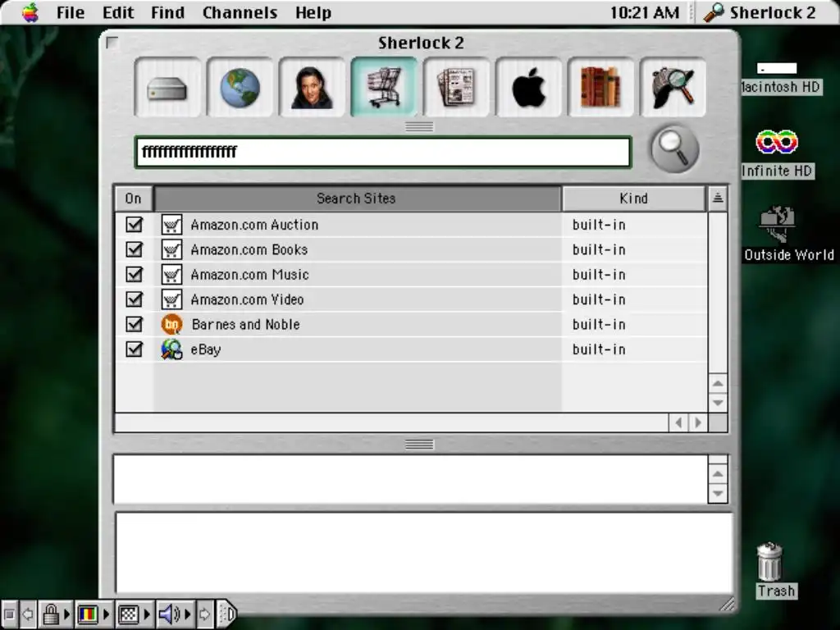The width and height of the screenshot is (840, 630).
Task: Open the Channels menu
Action: [240, 12]
